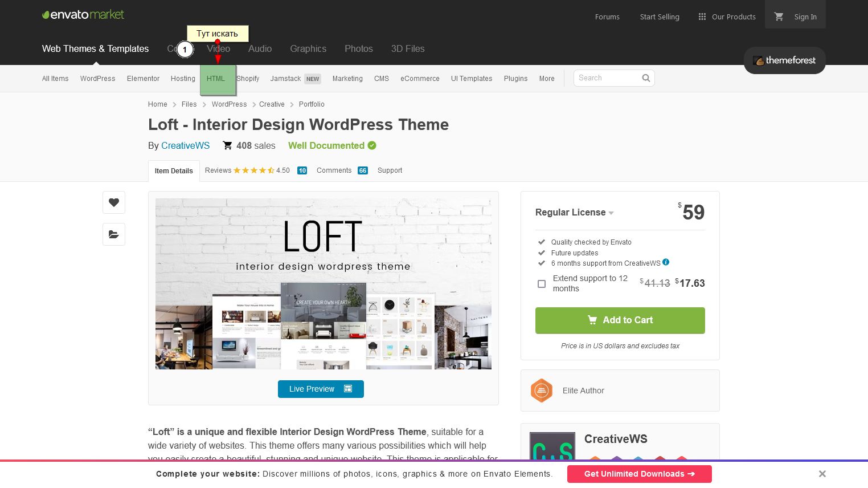This screenshot has height=488, width=868.
Task: Add item to collection folder icon
Action: [114, 234]
